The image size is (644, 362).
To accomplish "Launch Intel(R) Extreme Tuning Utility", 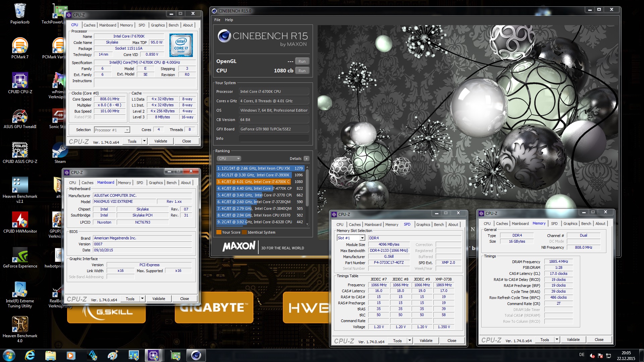I will [20, 295].
